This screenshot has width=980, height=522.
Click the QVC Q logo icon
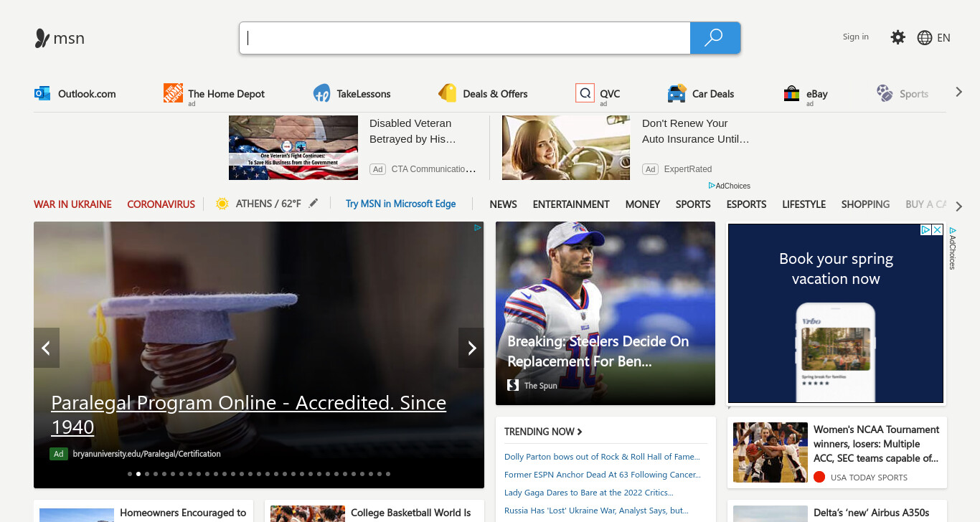[x=585, y=93]
